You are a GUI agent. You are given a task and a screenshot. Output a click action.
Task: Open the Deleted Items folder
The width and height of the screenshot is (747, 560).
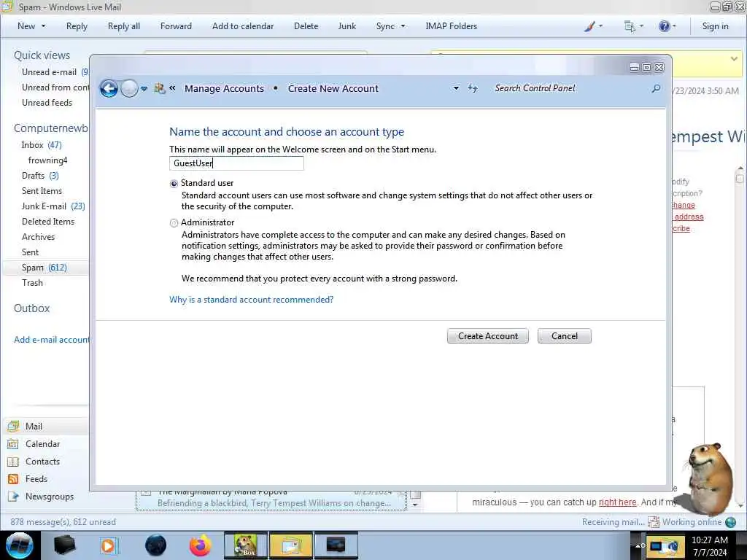tap(48, 222)
